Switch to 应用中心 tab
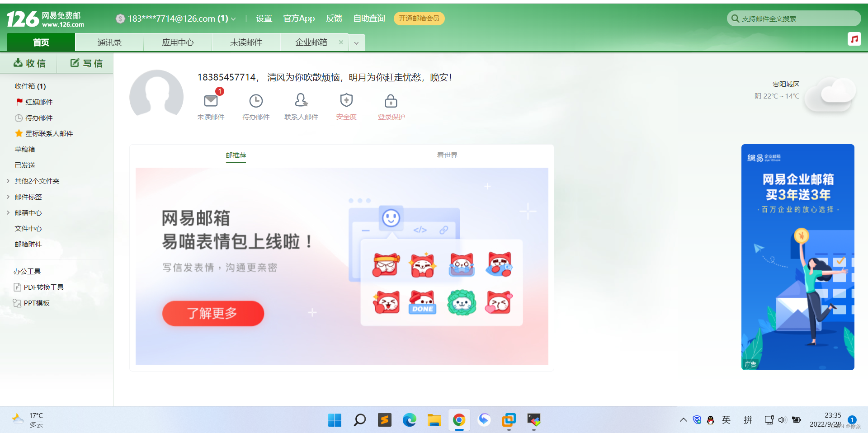Viewport: 868px width, 433px height. [x=178, y=42]
